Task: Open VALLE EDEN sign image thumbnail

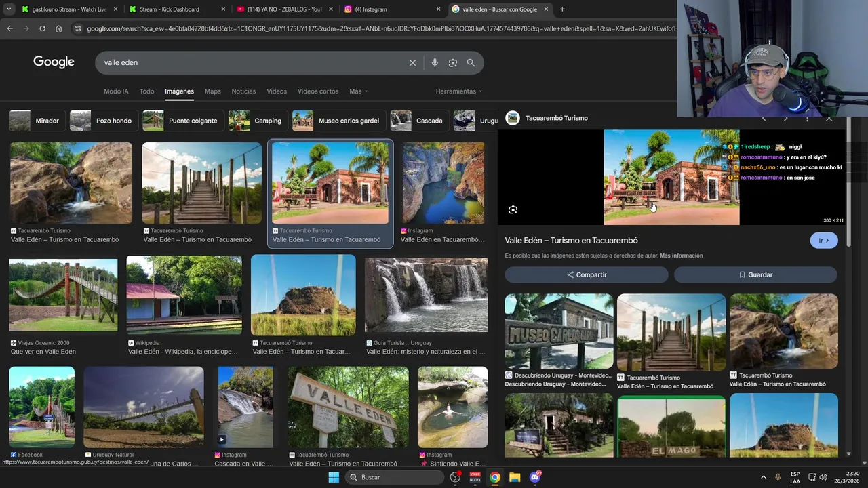Action: pos(348,407)
